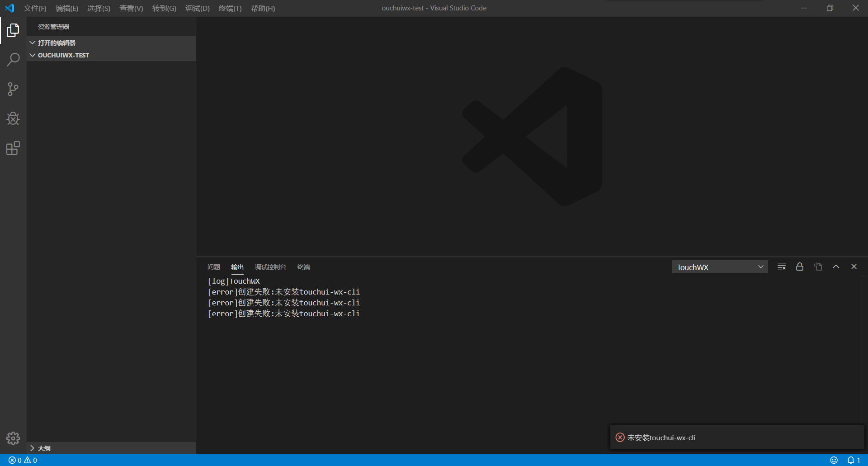Open the 调试(D) menu

[198, 8]
